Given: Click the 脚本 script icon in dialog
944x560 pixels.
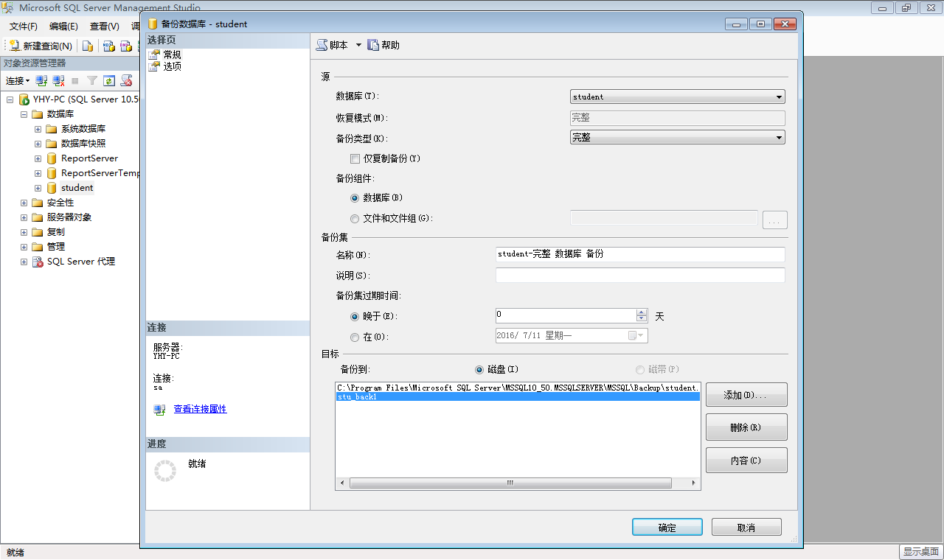Looking at the screenshot, I should point(322,45).
